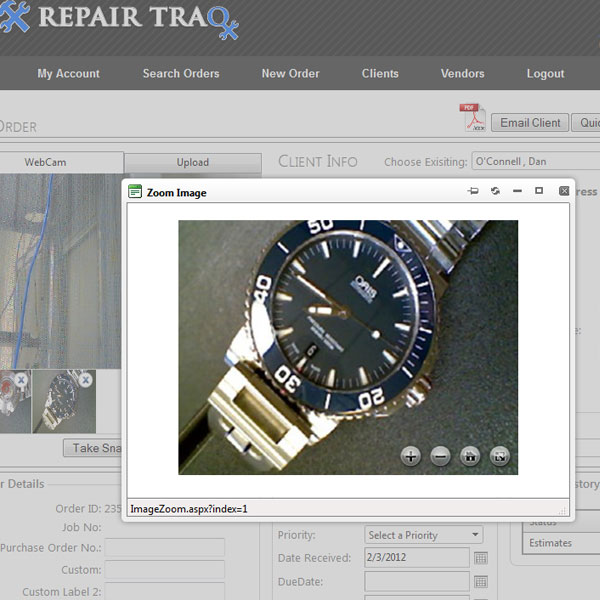600x600 pixels.
Task: Open the DueDate calendar picker
Action: tap(481, 581)
